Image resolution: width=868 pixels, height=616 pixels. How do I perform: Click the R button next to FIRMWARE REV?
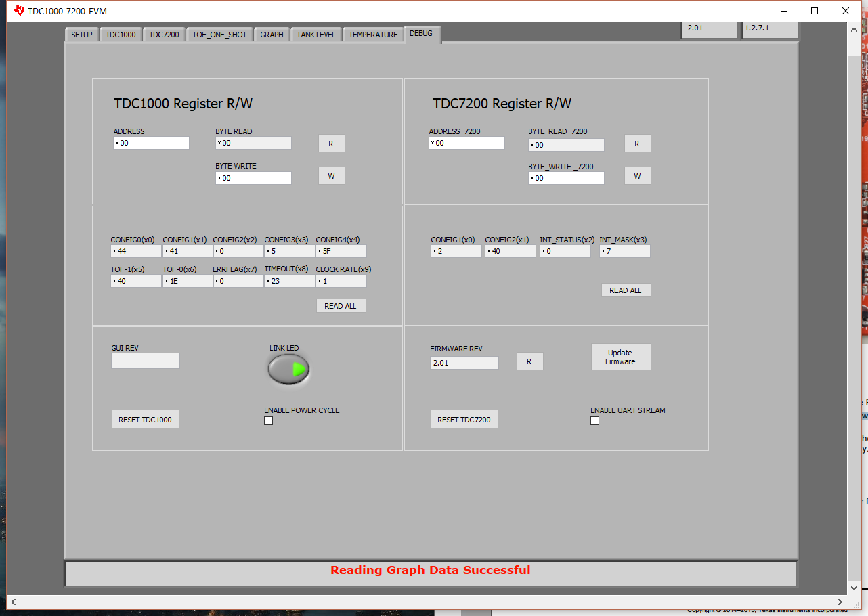(x=529, y=361)
